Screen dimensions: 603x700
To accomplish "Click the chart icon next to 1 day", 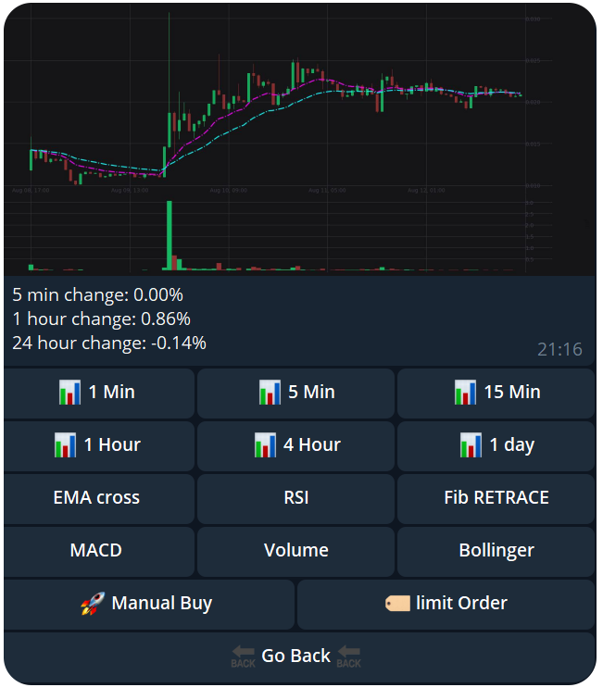I will pyautogui.click(x=471, y=445).
